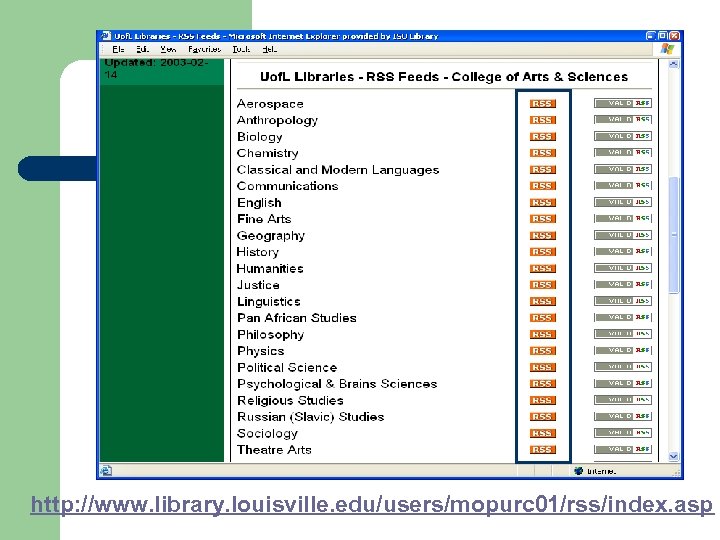
Task: Open the Humanities RSS feed icon
Action: pyautogui.click(x=542, y=269)
